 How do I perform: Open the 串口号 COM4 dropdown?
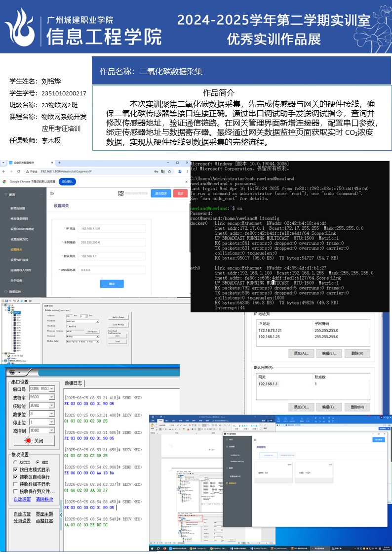(51, 389)
